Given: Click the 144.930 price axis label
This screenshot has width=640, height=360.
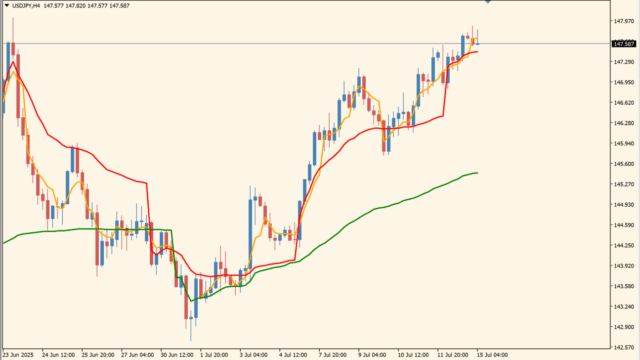Looking at the screenshot, I should [624, 204].
